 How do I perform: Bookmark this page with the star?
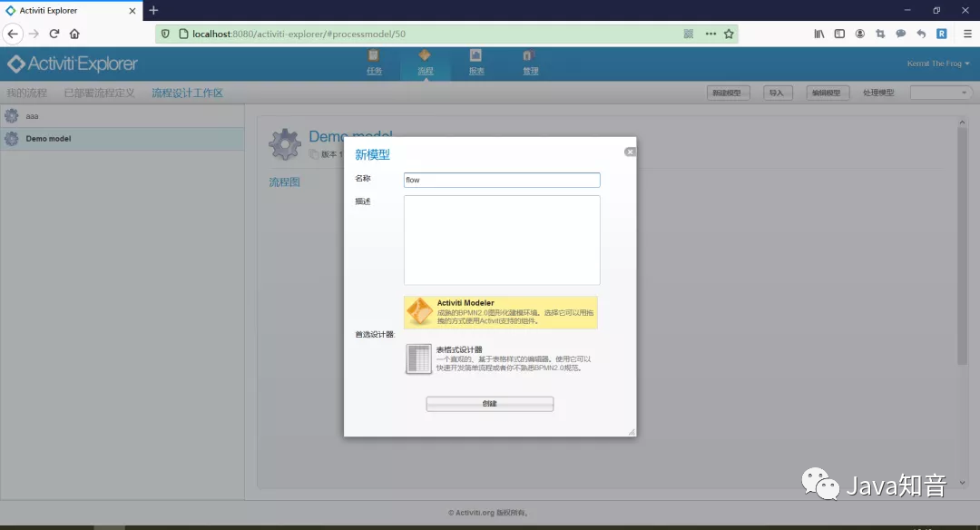tap(729, 34)
